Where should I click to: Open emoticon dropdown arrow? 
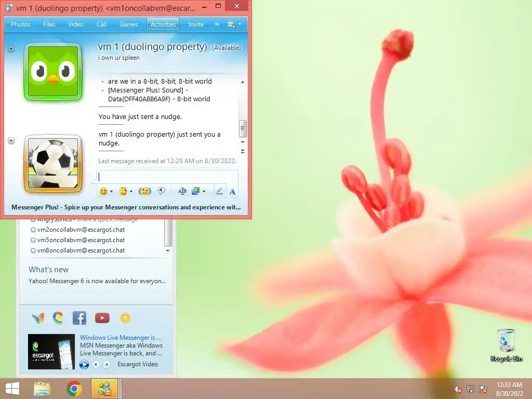pos(111,192)
